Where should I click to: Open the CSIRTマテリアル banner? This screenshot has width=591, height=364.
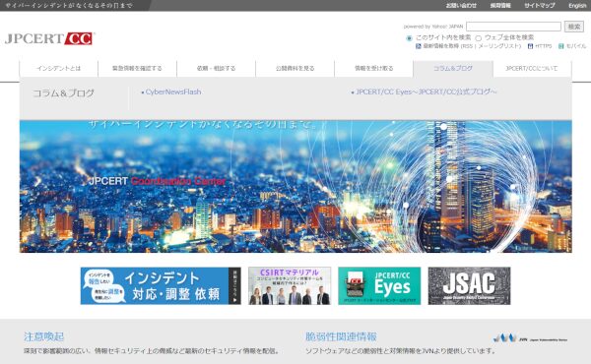coord(290,285)
